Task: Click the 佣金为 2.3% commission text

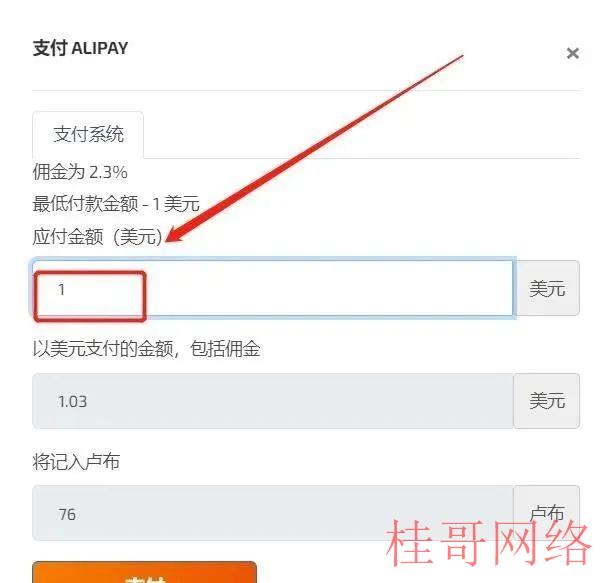Action: pyautogui.click(x=80, y=172)
